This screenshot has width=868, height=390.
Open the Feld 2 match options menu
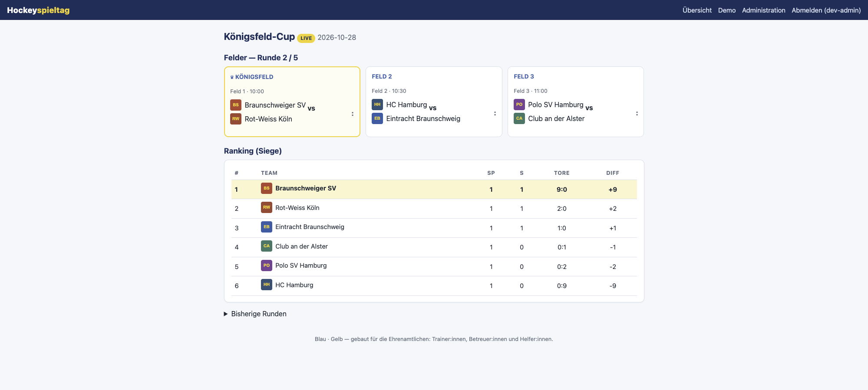tap(495, 114)
